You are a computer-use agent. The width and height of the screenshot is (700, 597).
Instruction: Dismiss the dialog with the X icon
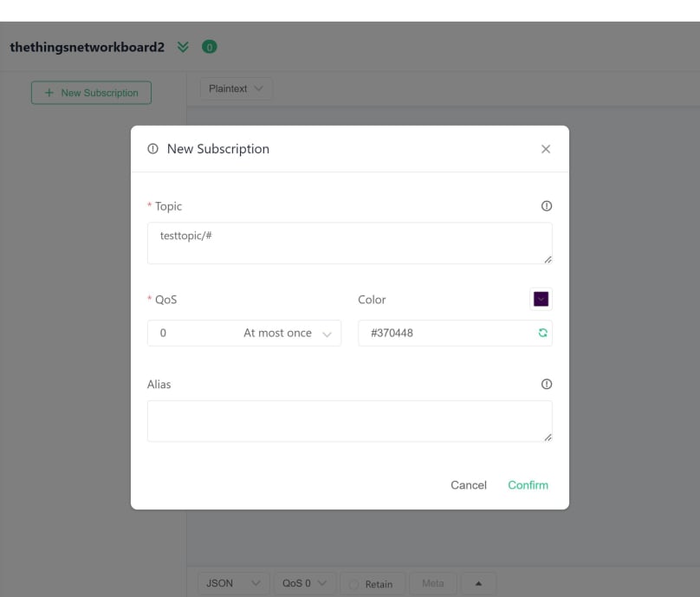[x=546, y=148]
